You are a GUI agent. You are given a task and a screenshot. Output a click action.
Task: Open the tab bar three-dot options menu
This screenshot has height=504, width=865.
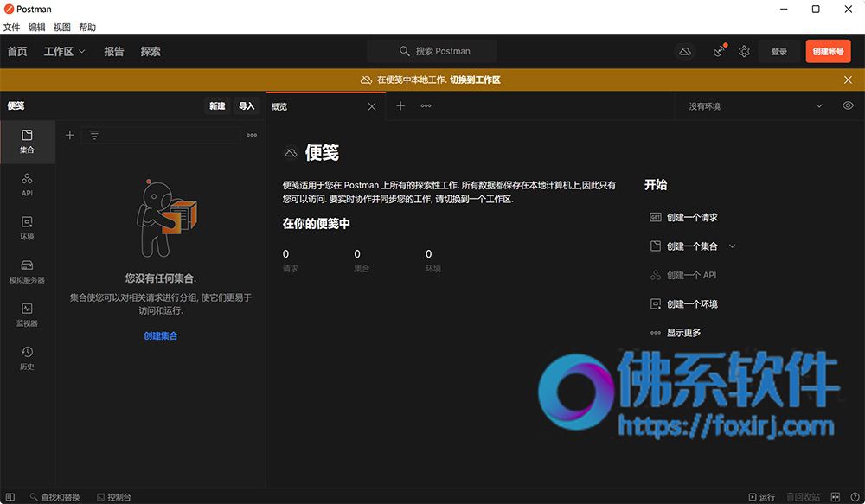[426, 105]
